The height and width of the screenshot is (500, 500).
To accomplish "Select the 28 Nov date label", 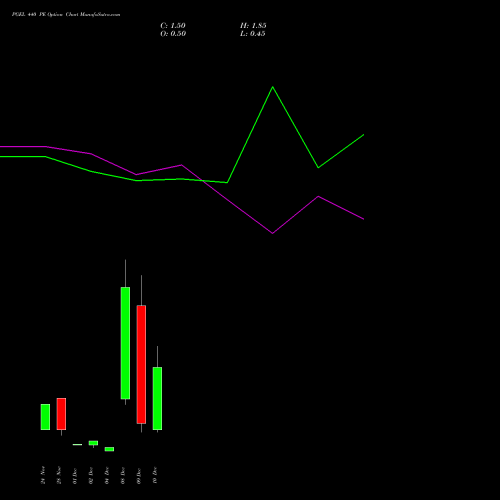I will [x=59, y=475].
